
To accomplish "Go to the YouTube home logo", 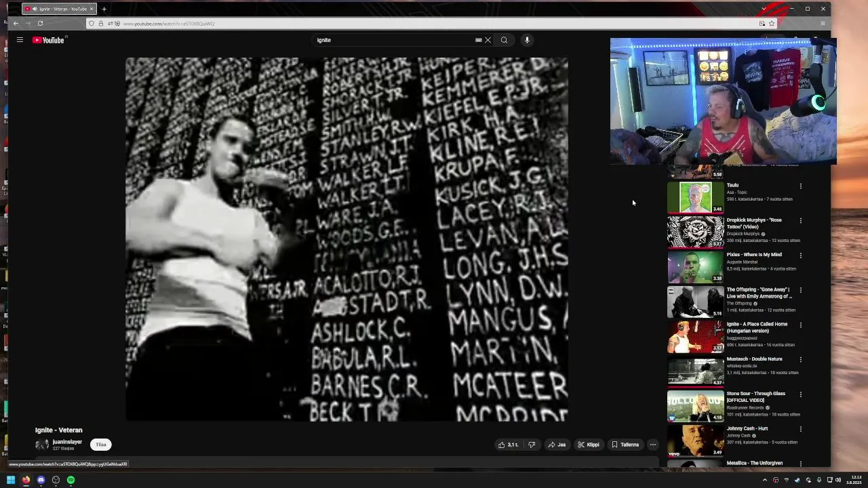I will coord(48,40).
